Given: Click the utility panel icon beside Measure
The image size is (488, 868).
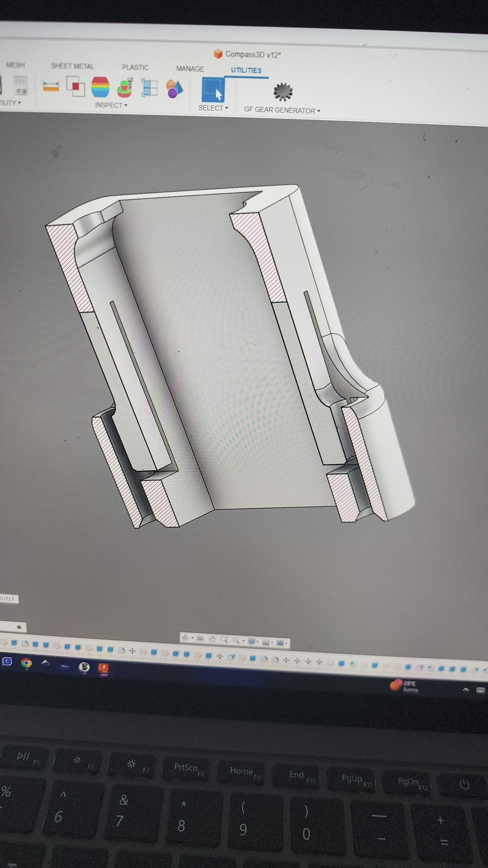Looking at the screenshot, I should coord(21,85).
